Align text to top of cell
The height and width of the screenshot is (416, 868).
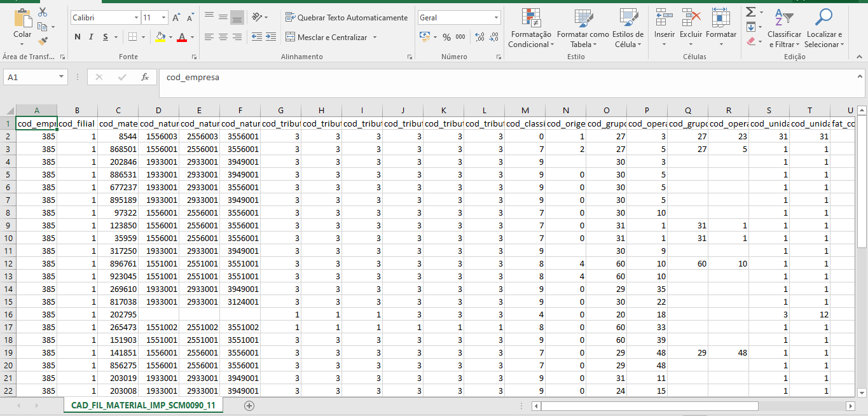(x=209, y=17)
